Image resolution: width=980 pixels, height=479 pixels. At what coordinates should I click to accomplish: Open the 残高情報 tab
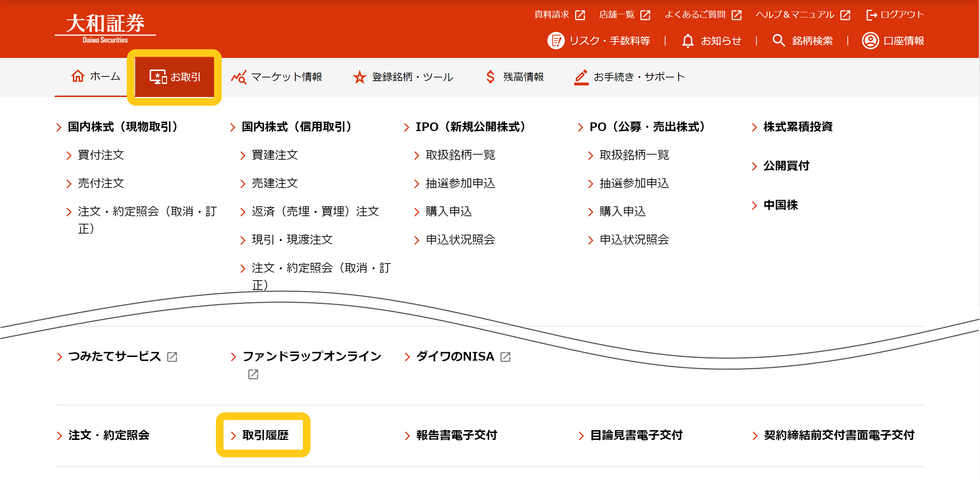point(515,77)
